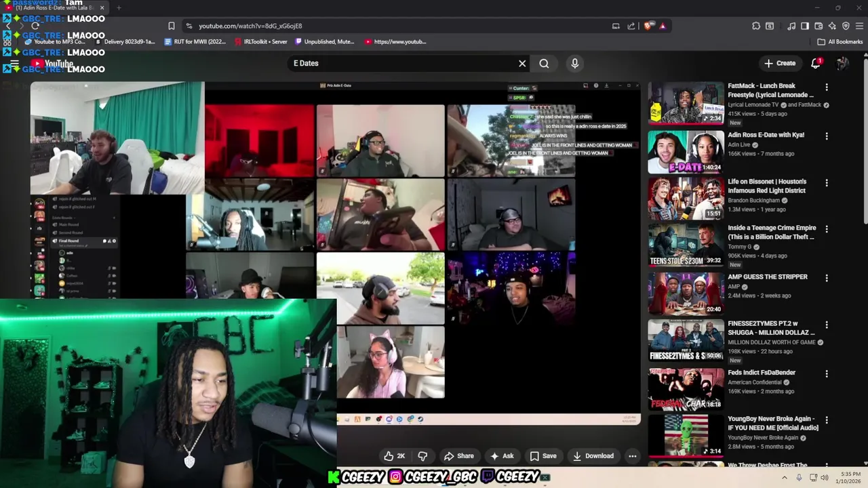The image size is (868, 488).
Task: Close the Adin Ross E-Date tab
Action: click(x=102, y=7)
